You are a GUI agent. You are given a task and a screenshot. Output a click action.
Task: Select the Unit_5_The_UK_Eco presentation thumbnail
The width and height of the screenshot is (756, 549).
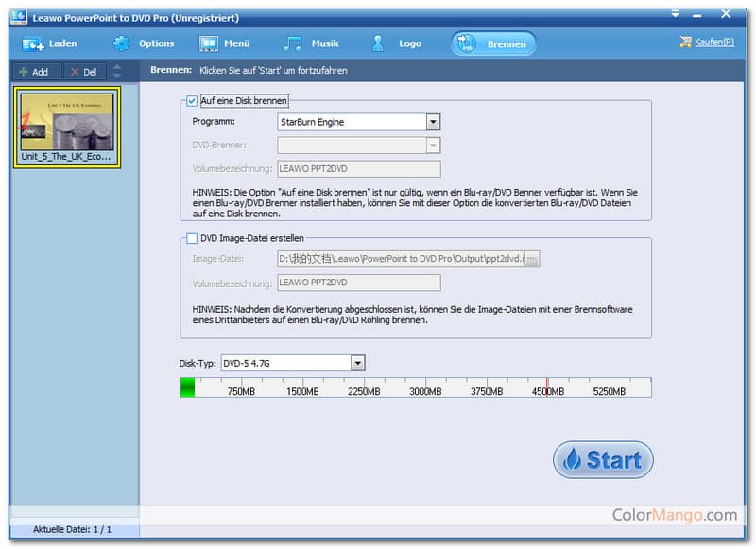[67, 128]
